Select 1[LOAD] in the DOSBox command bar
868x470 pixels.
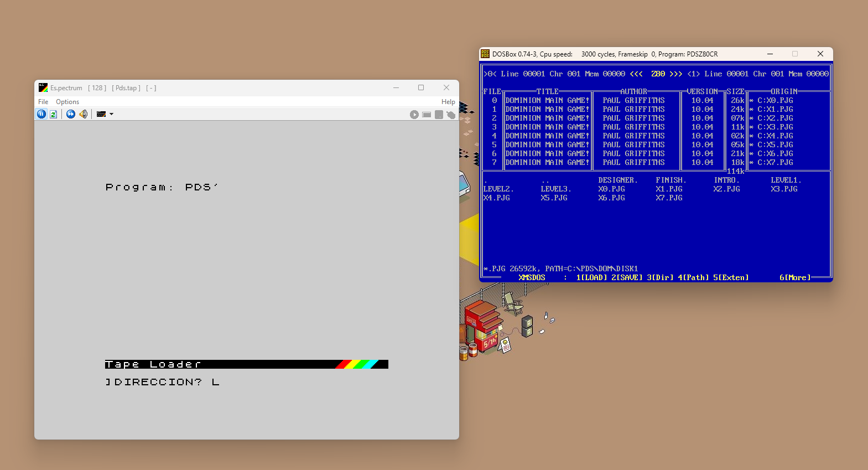(x=591, y=277)
